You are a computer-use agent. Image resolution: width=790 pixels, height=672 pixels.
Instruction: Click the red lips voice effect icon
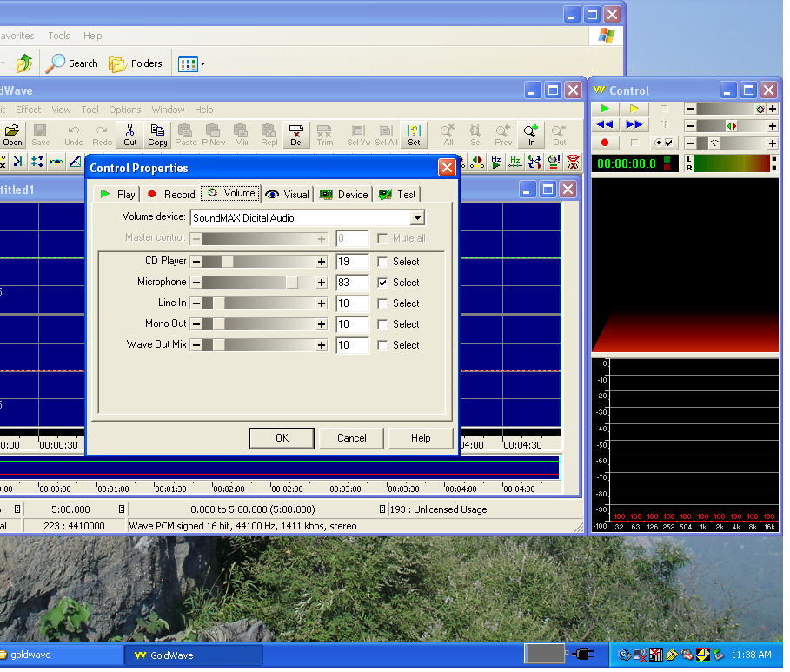pos(573,162)
